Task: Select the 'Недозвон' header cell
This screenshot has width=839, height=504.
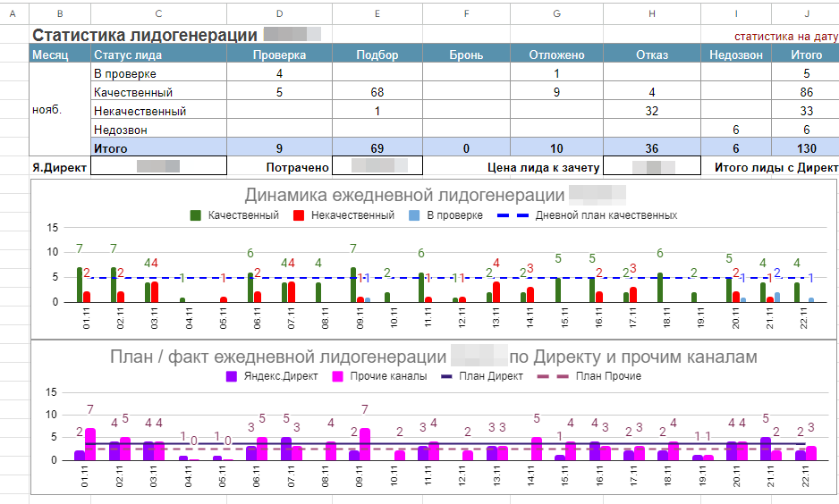Action: (736, 54)
